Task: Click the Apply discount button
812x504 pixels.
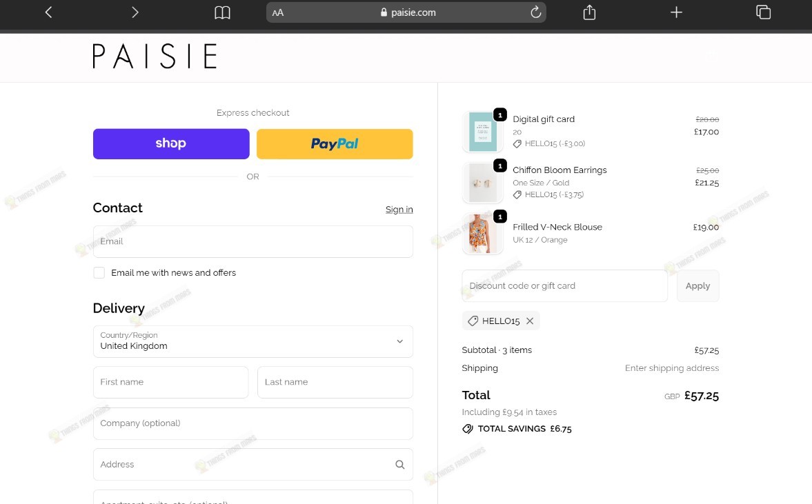Action: tap(697, 285)
